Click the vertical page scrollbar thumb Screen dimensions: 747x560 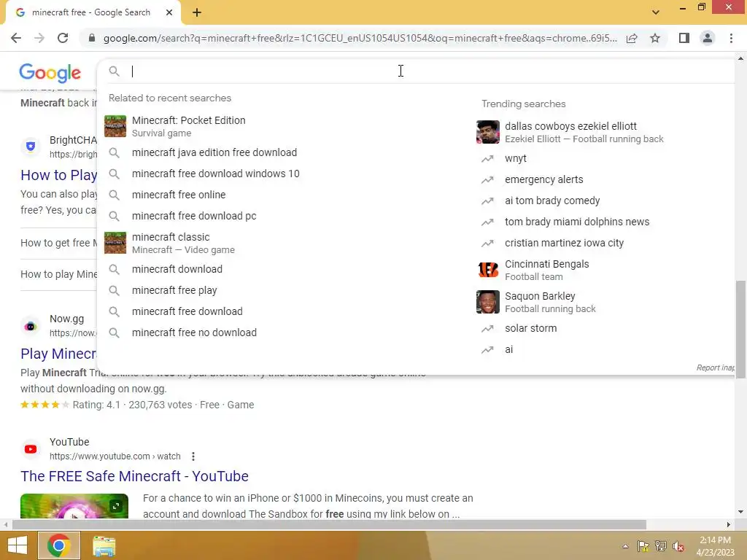point(740,330)
